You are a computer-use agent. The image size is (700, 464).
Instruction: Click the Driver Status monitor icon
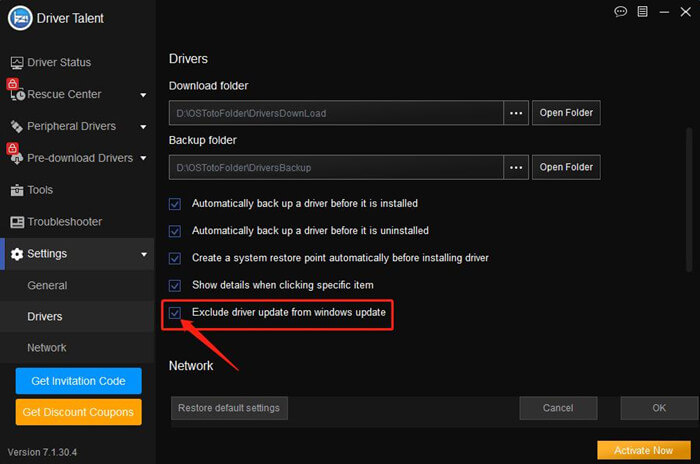pos(17,63)
